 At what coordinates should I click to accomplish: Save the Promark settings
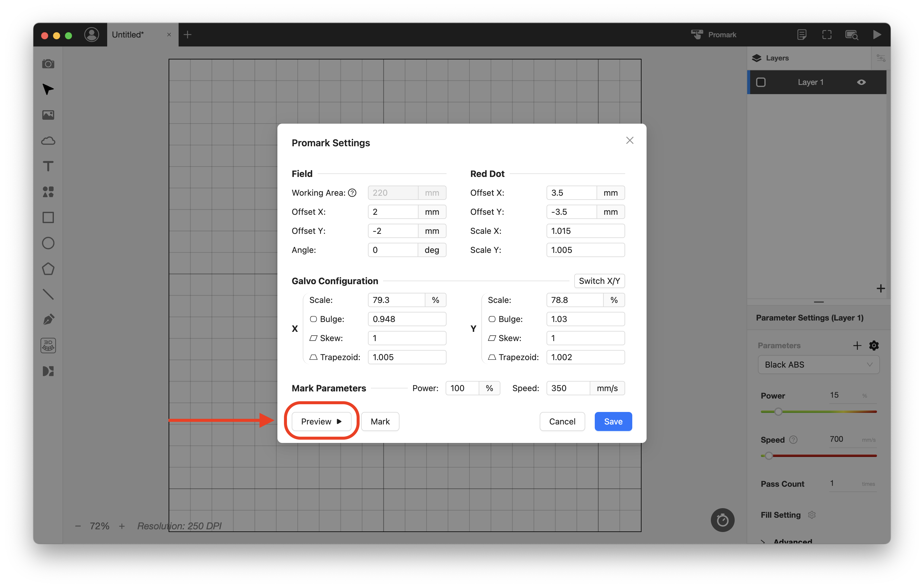[x=613, y=421]
